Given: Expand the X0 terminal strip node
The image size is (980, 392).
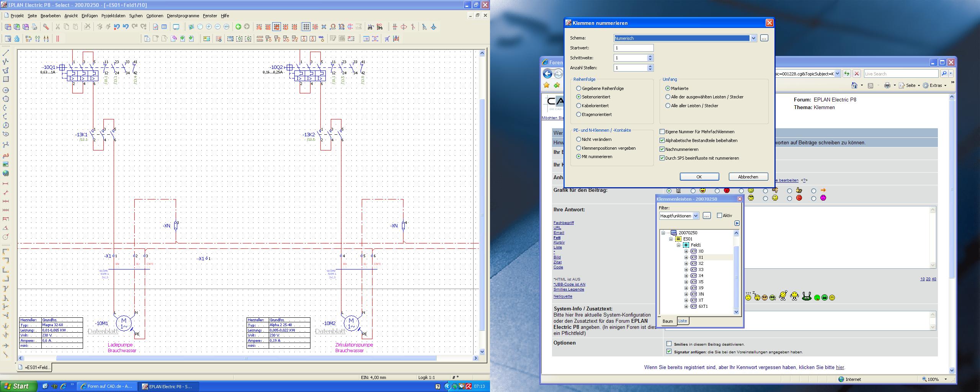Looking at the screenshot, I should pos(686,252).
